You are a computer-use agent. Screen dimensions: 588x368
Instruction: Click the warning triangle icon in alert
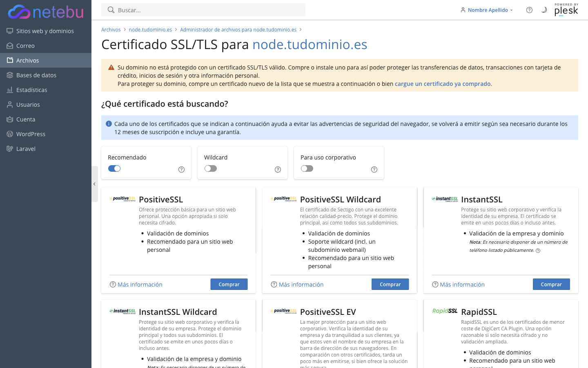[111, 67]
